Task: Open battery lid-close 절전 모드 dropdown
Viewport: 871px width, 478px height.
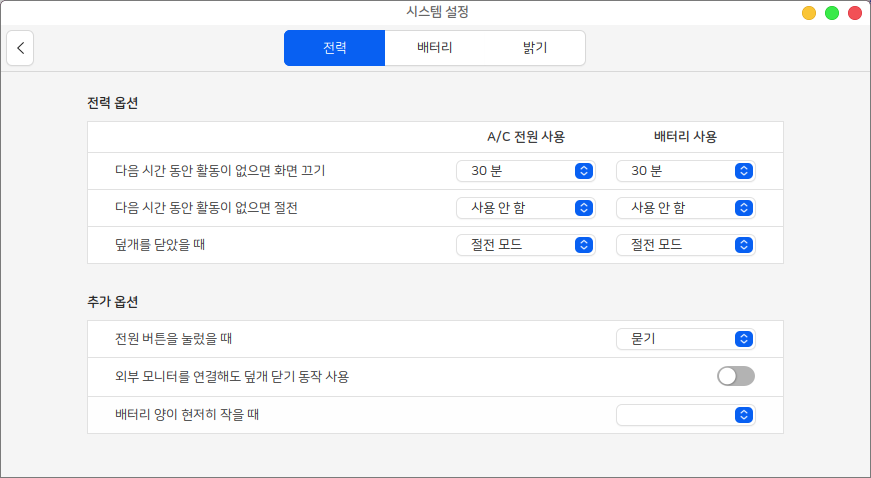Action: [x=685, y=244]
